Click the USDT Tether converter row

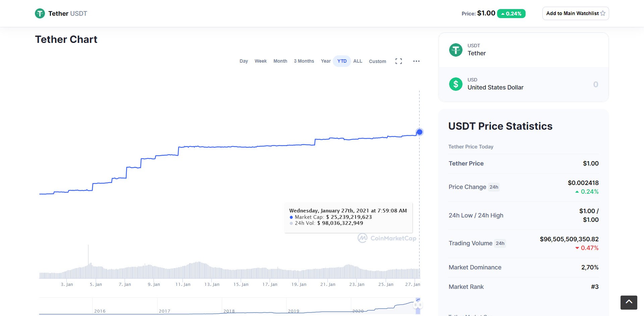[523, 50]
